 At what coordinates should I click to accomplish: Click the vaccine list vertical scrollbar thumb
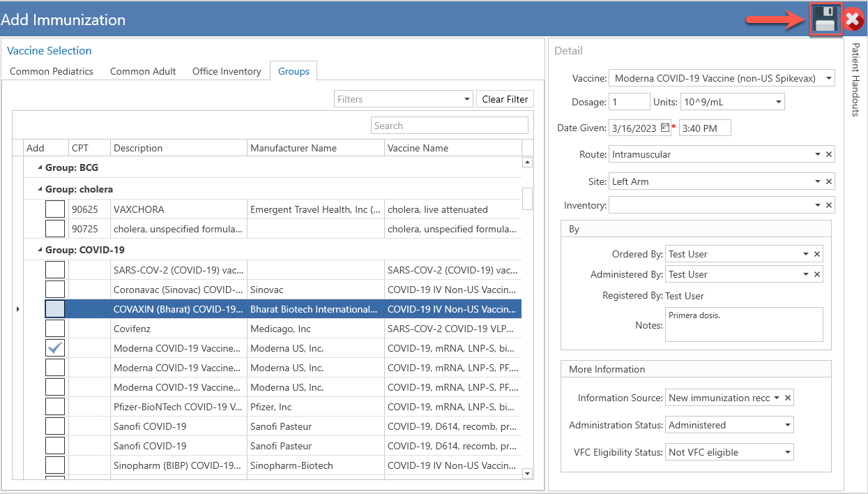tap(528, 198)
